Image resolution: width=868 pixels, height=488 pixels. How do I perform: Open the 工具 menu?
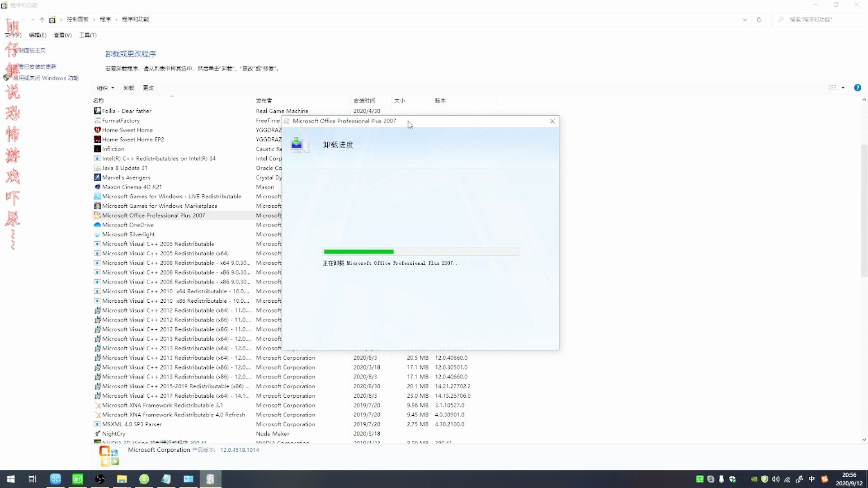click(87, 35)
